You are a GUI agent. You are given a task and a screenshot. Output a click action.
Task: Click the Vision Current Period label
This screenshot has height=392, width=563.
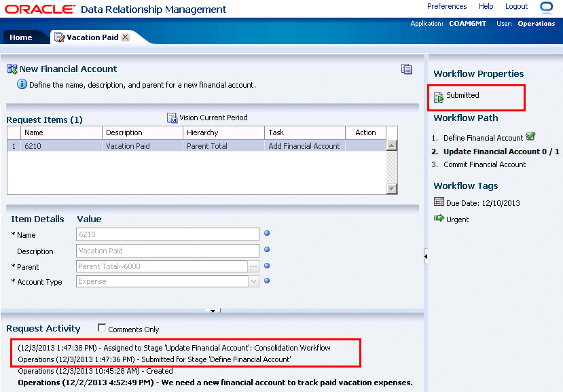tap(213, 118)
